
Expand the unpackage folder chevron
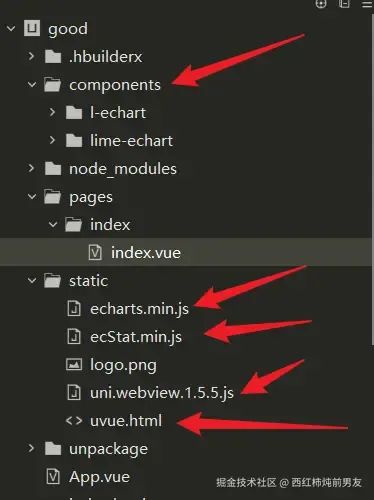pyautogui.click(x=31, y=448)
